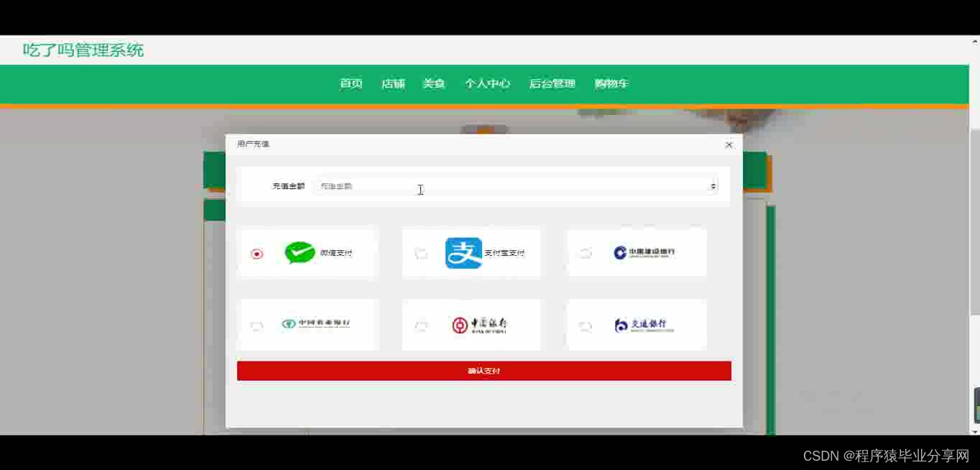Click the 充值金额 field label
Screen dimensions: 980x470
pyautogui.click(x=288, y=186)
